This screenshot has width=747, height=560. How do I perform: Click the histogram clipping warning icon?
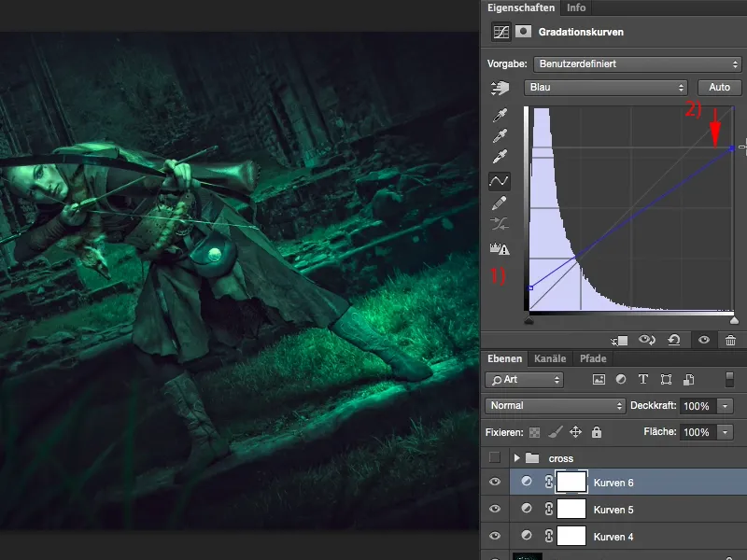(500, 248)
